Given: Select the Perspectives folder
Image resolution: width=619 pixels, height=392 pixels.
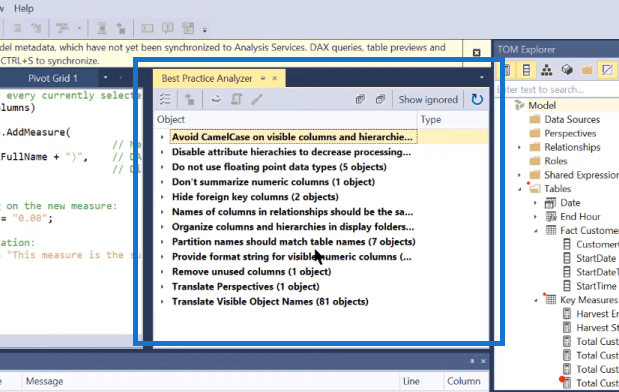Looking at the screenshot, I should point(570,133).
